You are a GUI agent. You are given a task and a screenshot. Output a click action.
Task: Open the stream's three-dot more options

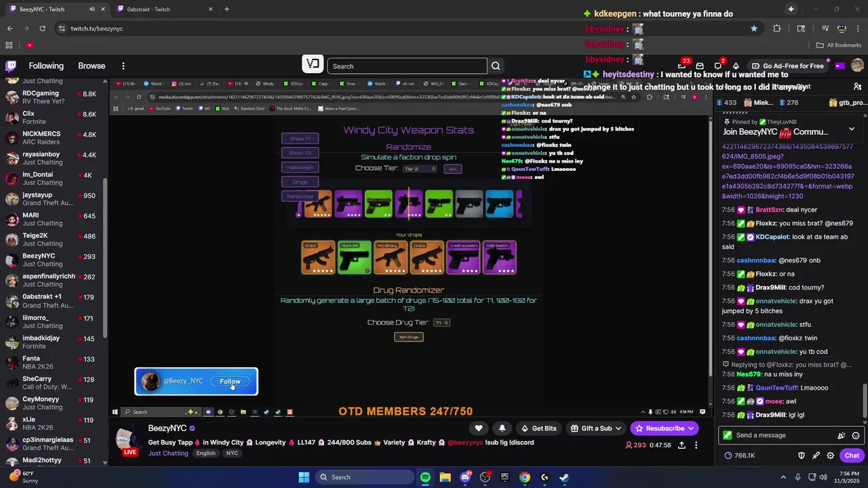pos(696,445)
